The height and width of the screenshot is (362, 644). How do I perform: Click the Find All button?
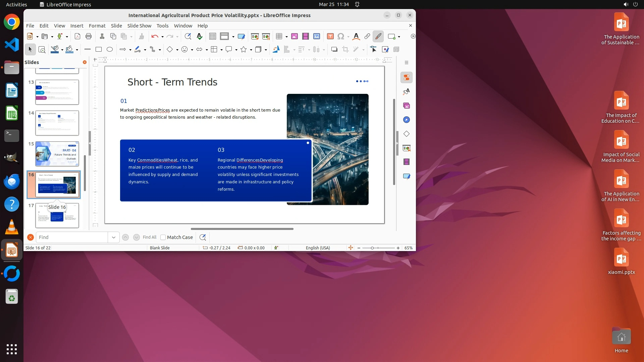click(x=150, y=237)
